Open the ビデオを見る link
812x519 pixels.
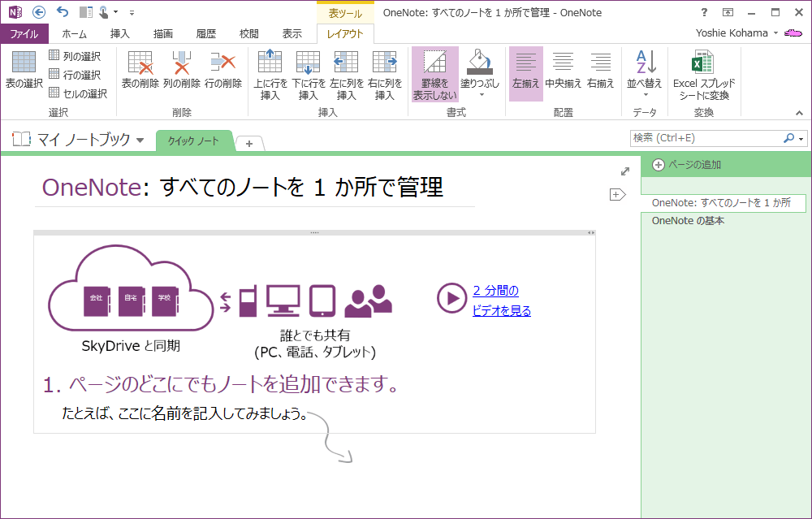[501, 311]
